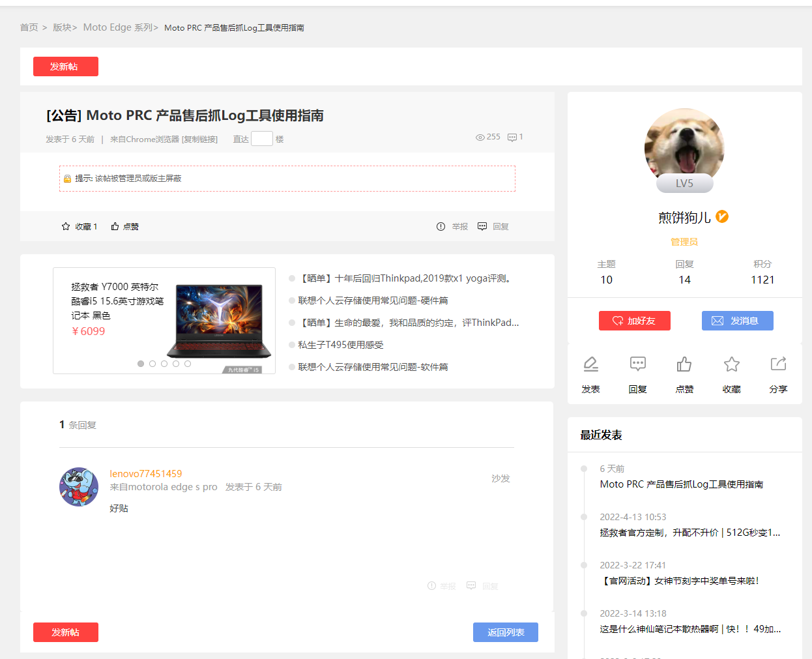Open 联想个人云存储使用常见问题-硬件篇
This screenshot has width=812, height=659.
pos(373,300)
